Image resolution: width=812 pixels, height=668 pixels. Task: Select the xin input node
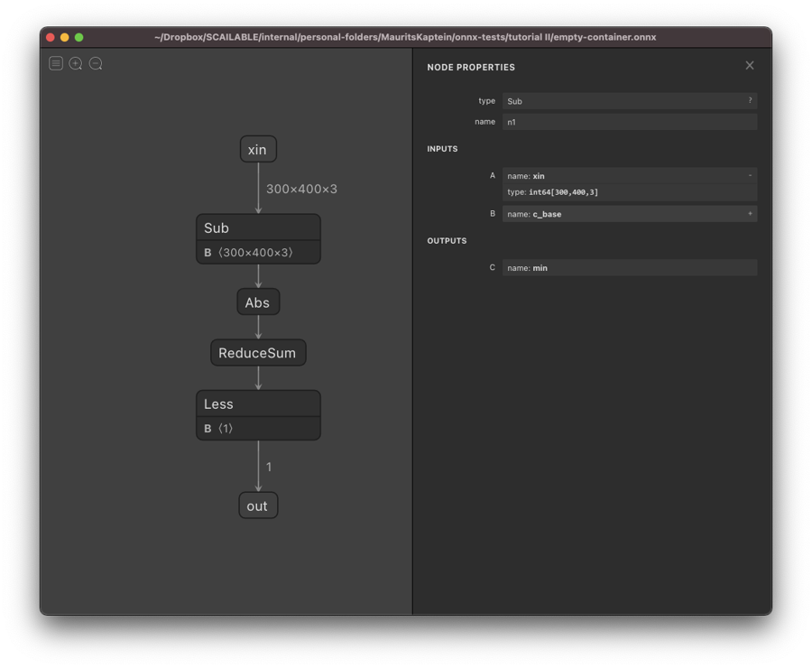[x=258, y=149]
